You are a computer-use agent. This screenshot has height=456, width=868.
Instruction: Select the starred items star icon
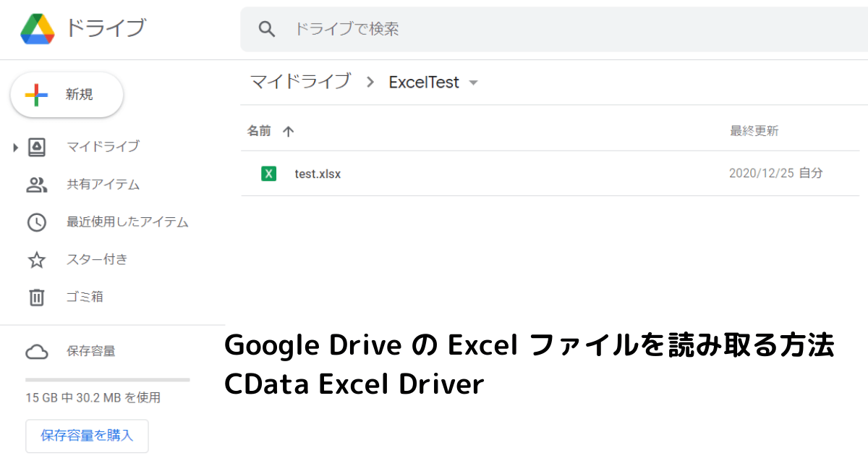[36, 260]
